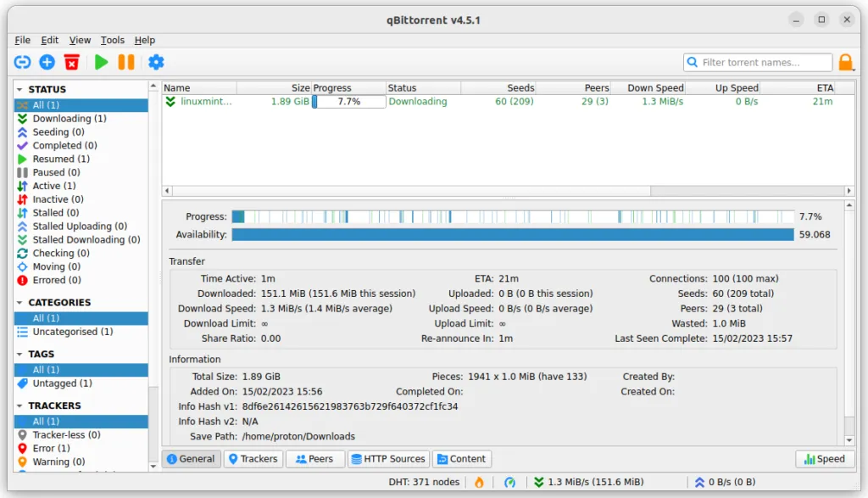The width and height of the screenshot is (868, 498).
Task: Sort torrents by Name column
Action: click(199, 87)
